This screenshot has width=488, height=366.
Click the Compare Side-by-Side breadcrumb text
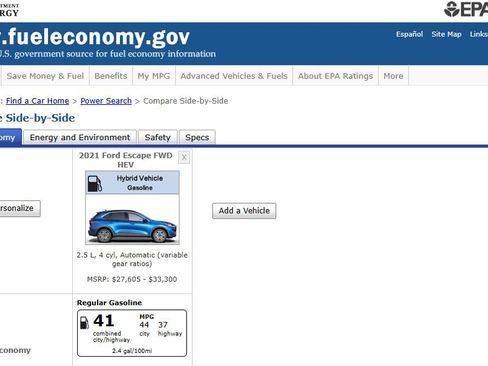coord(186,101)
